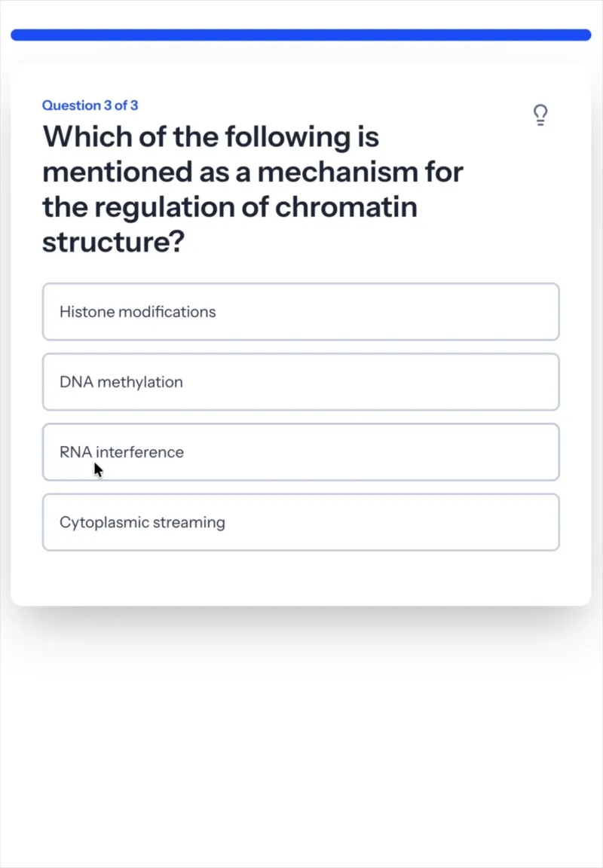Click the right end of progress bar
This screenshot has height=868, width=603.
[584, 35]
